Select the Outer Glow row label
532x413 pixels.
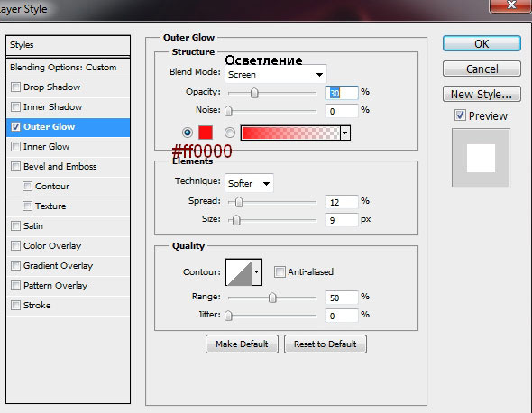tap(50, 127)
